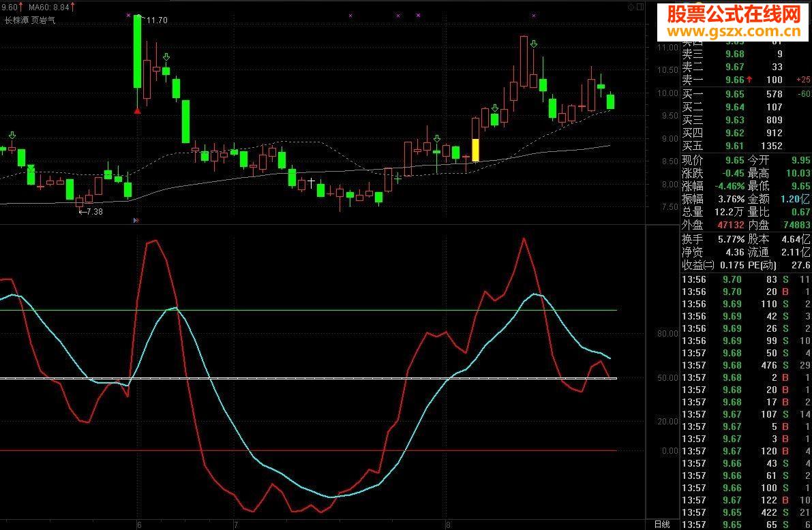812x530 pixels.
Task: Select the 买五 row with volume 1352
Action: [x=746, y=146]
